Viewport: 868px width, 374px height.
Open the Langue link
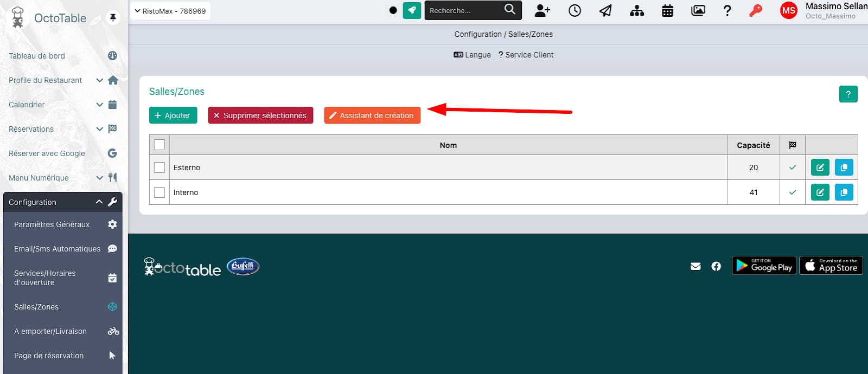tap(473, 55)
